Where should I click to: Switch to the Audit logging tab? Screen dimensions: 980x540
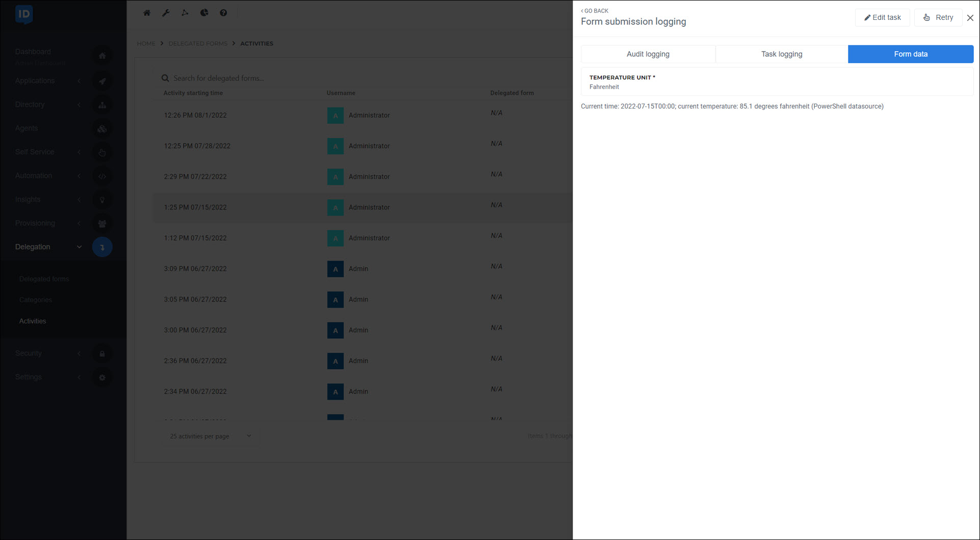pyautogui.click(x=648, y=54)
